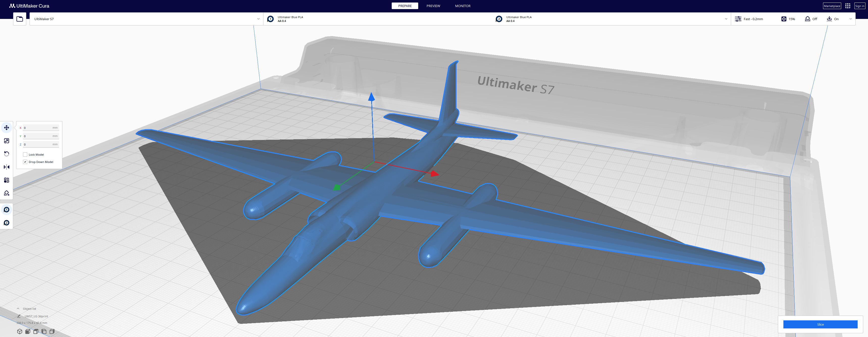Select the Support Blocker tool
This screenshot has width=868, height=337.
click(6, 193)
